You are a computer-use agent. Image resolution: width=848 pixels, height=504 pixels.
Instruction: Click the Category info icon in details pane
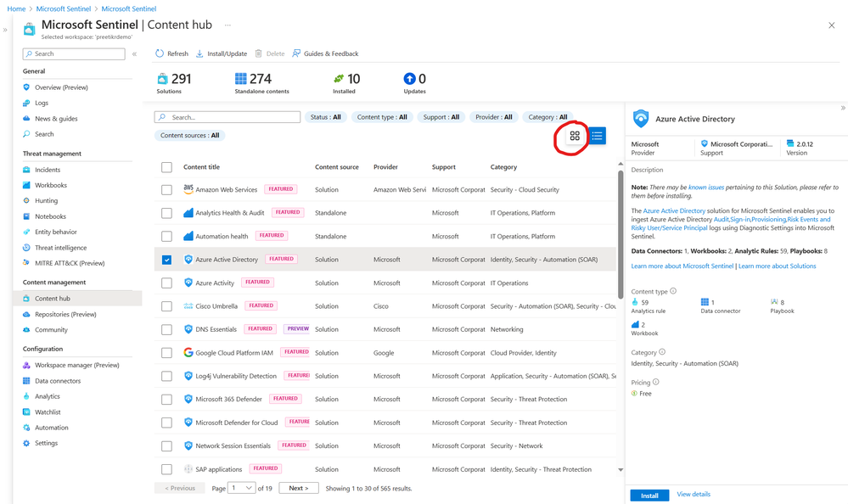(x=662, y=352)
